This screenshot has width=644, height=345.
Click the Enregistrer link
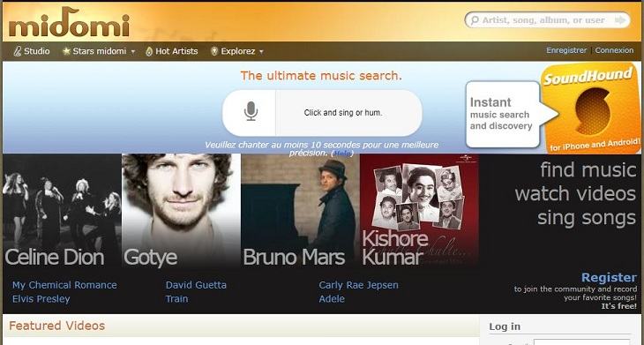click(x=566, y=50)
